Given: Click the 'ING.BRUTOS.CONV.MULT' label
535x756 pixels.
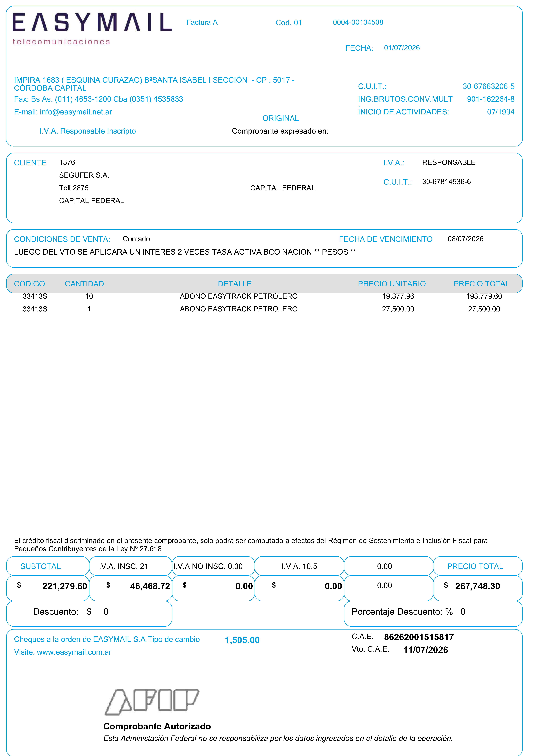Looking at the screenshot, I should click(x=405, y=99).
